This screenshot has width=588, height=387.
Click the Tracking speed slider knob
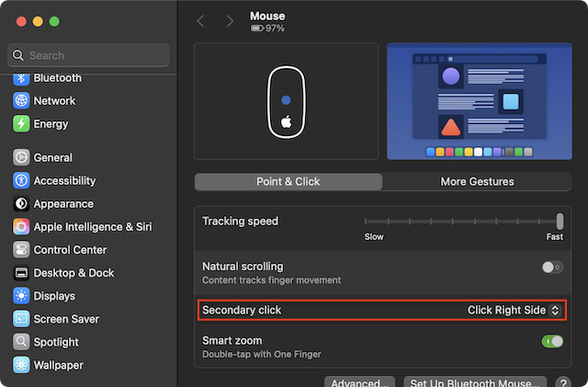560,222
